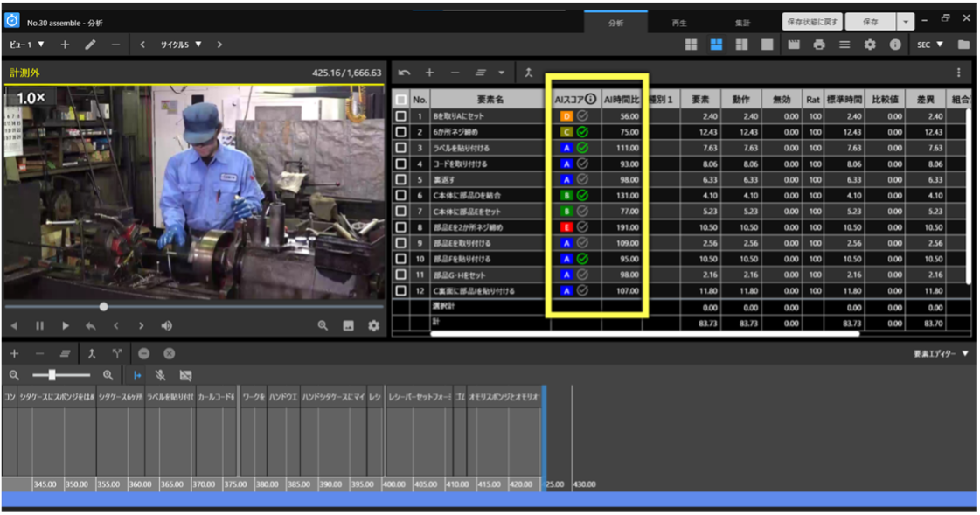Mute the video with speaker icon
This screenshot has width=980, height=515.
pos(166,326)
